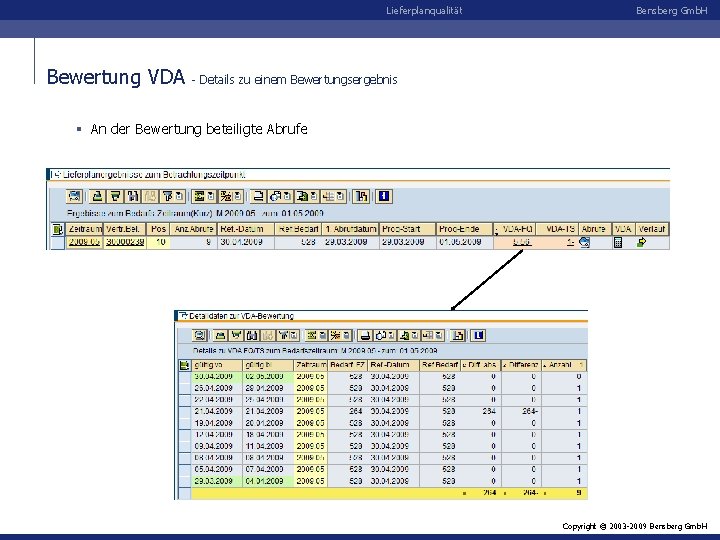This screenshot has width=720, height=540.
Task: Click Subtotals icon in Lieferplanergebnisse toolbar
Action: pyautogui.click(x=226, y=196)
